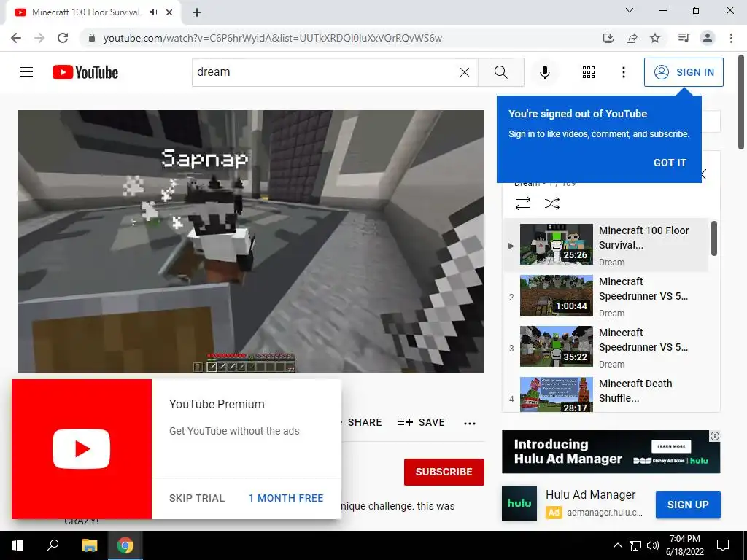This screenshot has width=747, height=560.
Task: Click the SIGN IN button
Action: [x=684, y=72]
